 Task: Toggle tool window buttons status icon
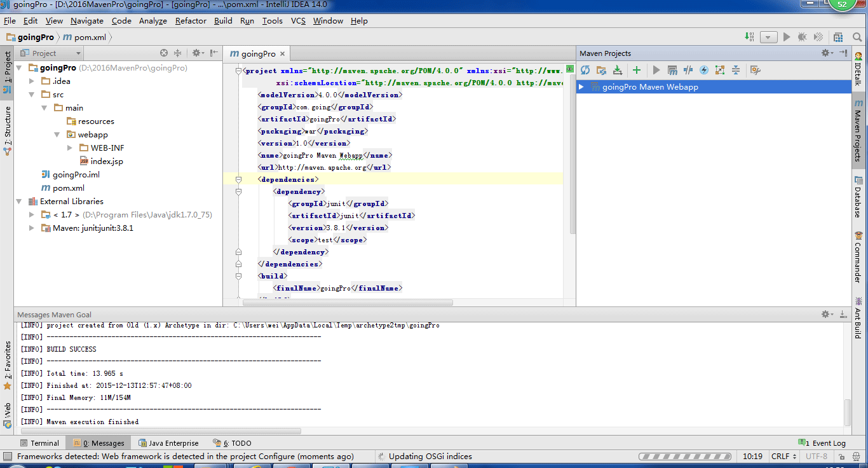(8, 456)
